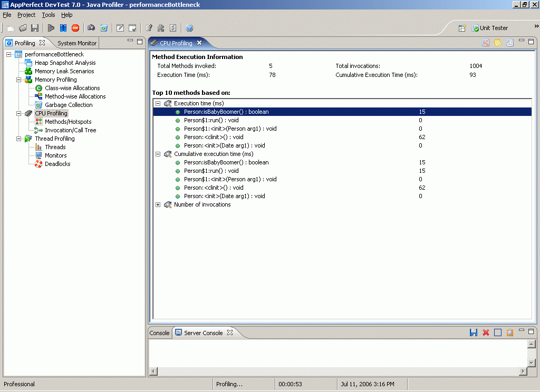Screen dimensions: 540x392
Task: Click the Open Project folder icon
Action: [23, 28]
